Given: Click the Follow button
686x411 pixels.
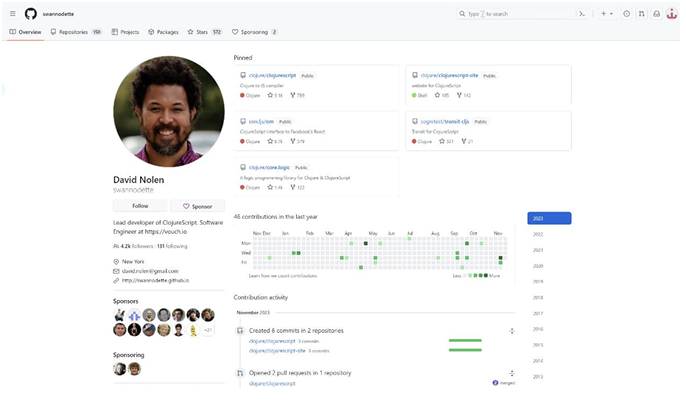Looking at the screenshot, I should 140,206.
